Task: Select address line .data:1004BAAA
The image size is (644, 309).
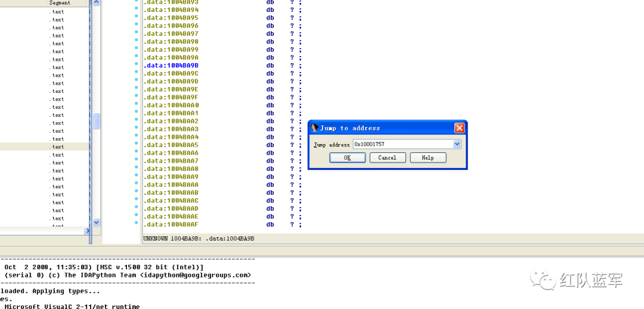Action: click(x=171, y=185)
